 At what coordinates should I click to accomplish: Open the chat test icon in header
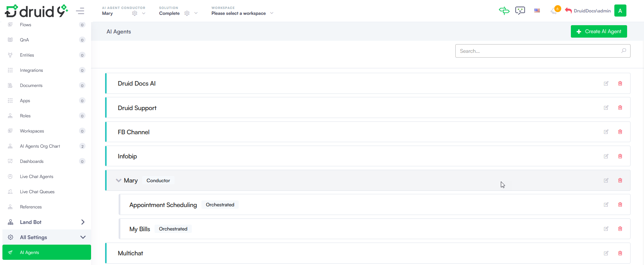pos(520,11)
